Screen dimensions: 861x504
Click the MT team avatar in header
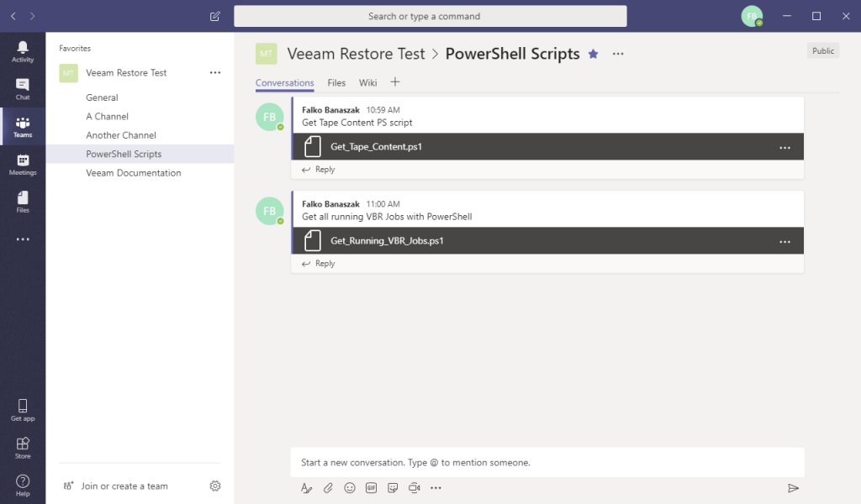click(x=267, y=54)
